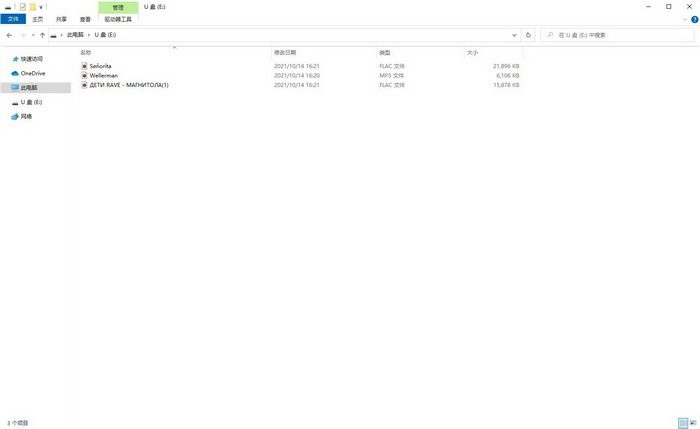This screenshot has height=429, width=700.
Task: Switch to large icons view in status bar
Action: pos(692,423)
